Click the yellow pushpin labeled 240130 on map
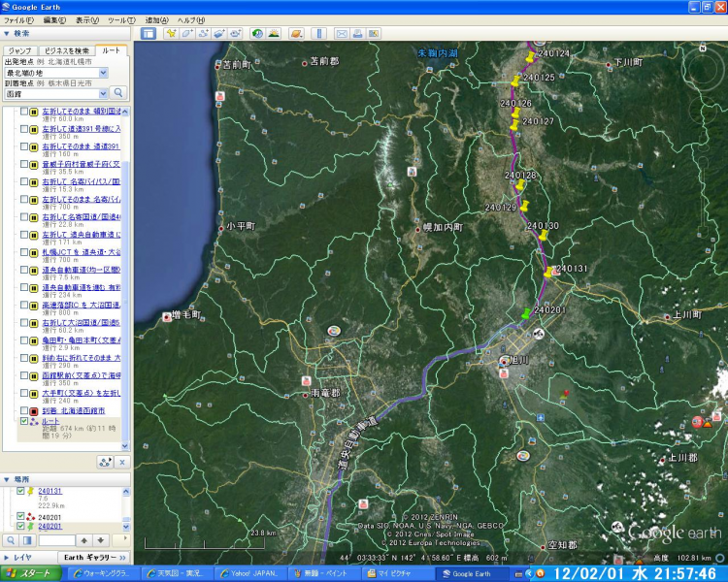This screenshot has width=728, height=582. click(x=543, y=236)
